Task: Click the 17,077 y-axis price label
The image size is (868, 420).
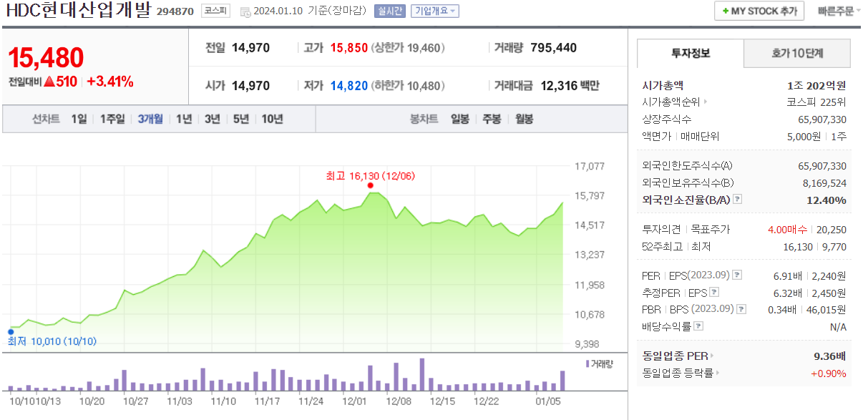Action: (590, 167)
